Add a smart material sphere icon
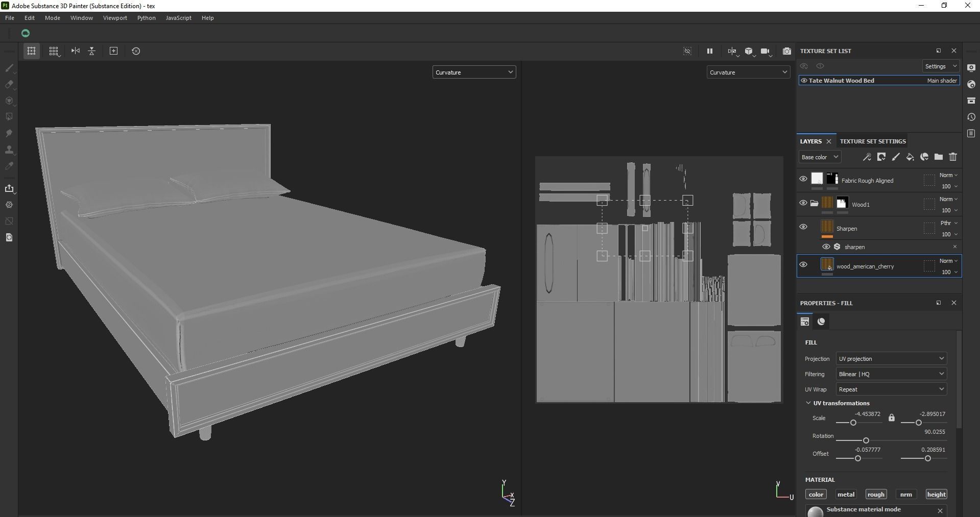This screenshot has height=517, width=980. (x=924, y=157)
